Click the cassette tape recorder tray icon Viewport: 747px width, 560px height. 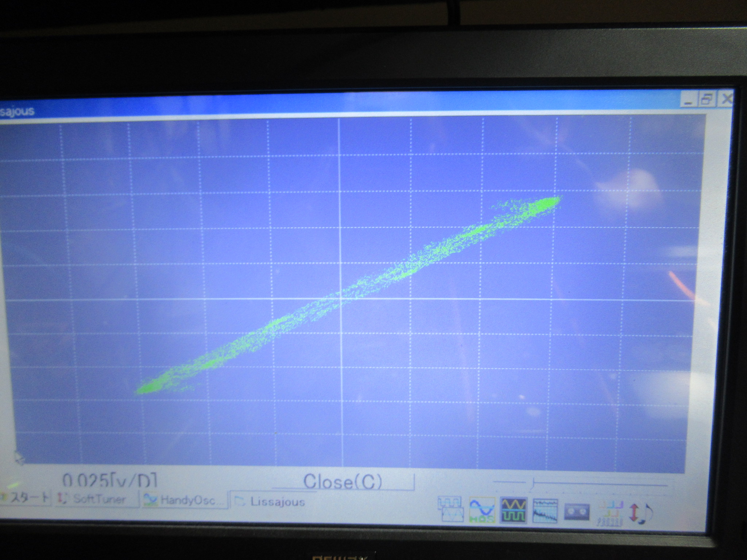tap(577, 512)
